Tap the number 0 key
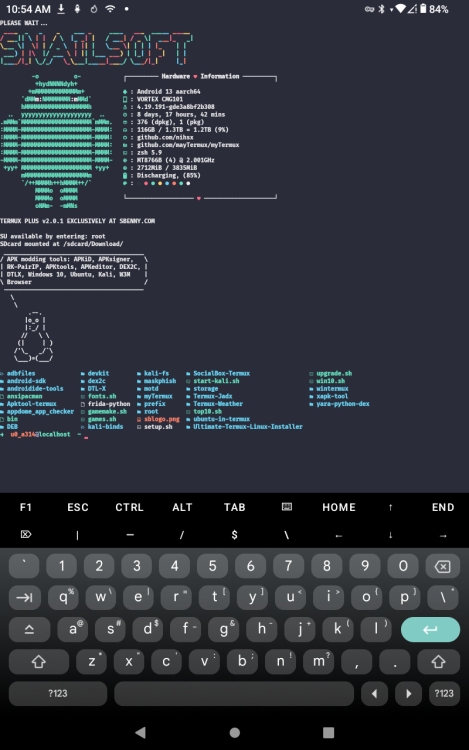This screenshot has height=750, width=469. [x=403, y=566]
